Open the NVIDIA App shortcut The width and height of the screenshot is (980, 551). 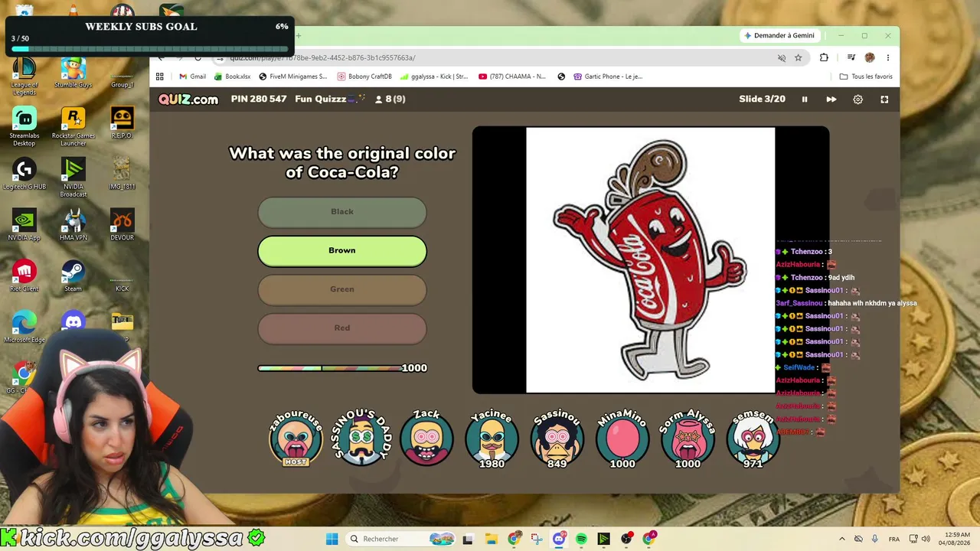[x=24, y=225]
